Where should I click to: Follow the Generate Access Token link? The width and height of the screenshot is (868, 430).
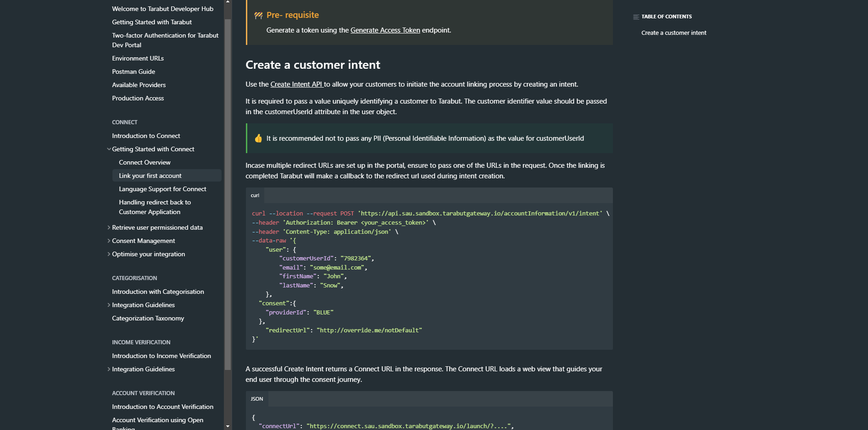click(385, 30)
